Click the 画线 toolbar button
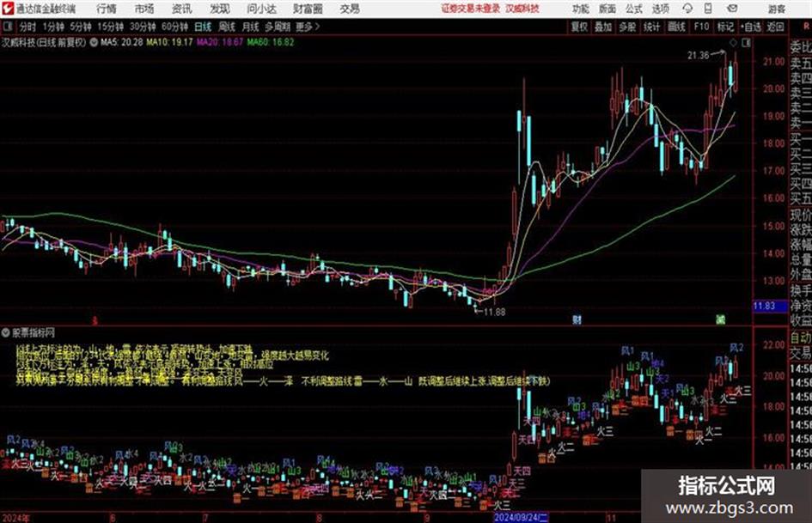This screenshot has height=523, width=812. point(676,27)
